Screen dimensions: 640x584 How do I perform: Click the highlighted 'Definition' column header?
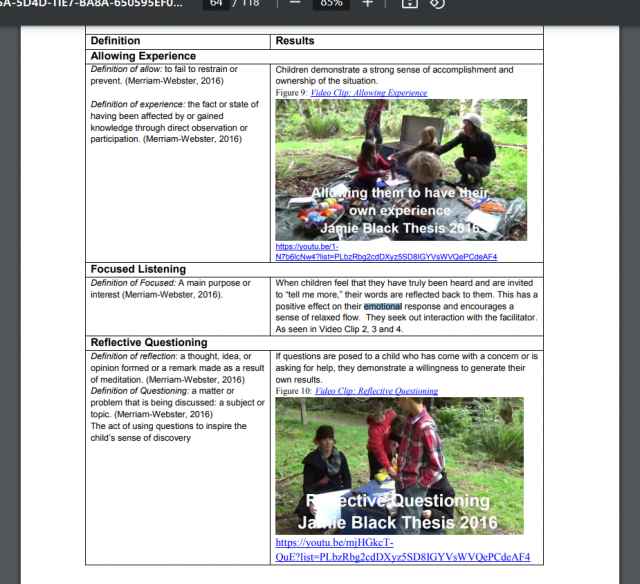[x=115, y=41]
